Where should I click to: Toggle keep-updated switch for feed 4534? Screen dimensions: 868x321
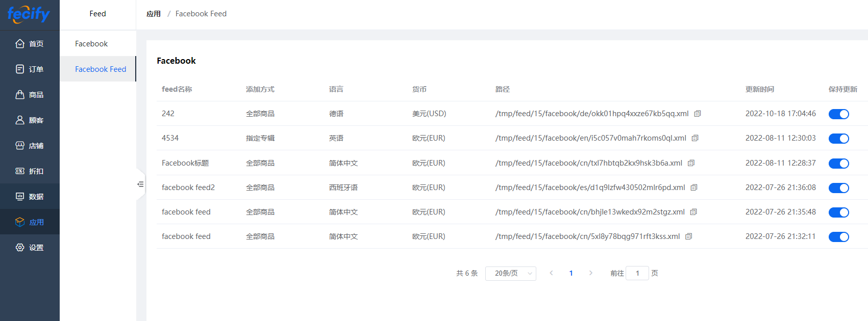[x=839, y=139]
